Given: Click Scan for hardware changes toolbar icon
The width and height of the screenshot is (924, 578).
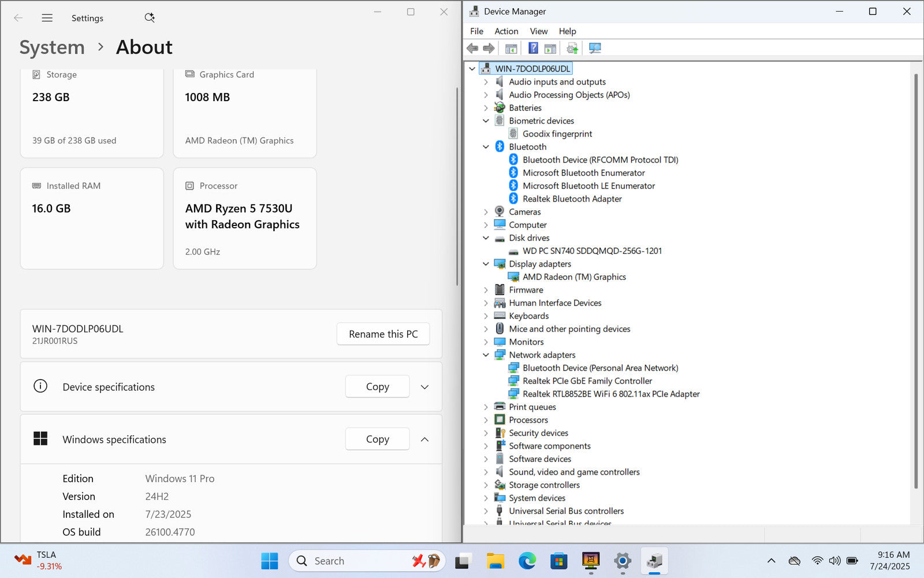Looking at the screenshot, I should coord(595,48).
